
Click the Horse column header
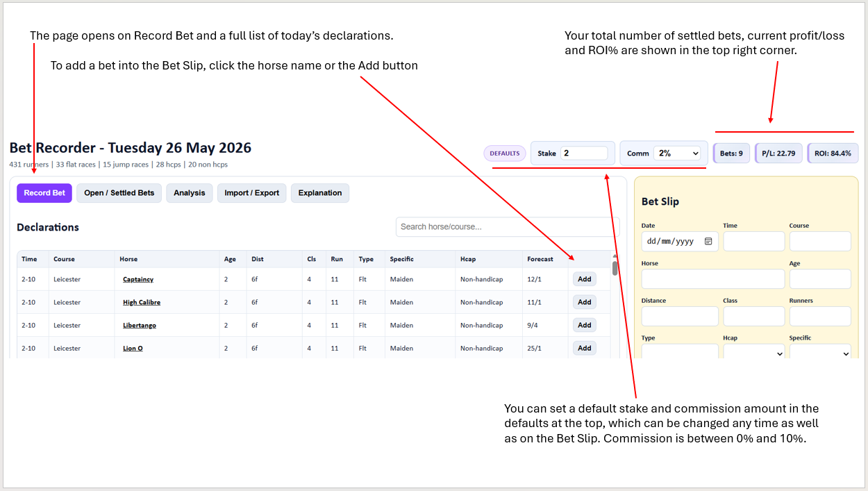pyautogui.click(x=128, y=259)
